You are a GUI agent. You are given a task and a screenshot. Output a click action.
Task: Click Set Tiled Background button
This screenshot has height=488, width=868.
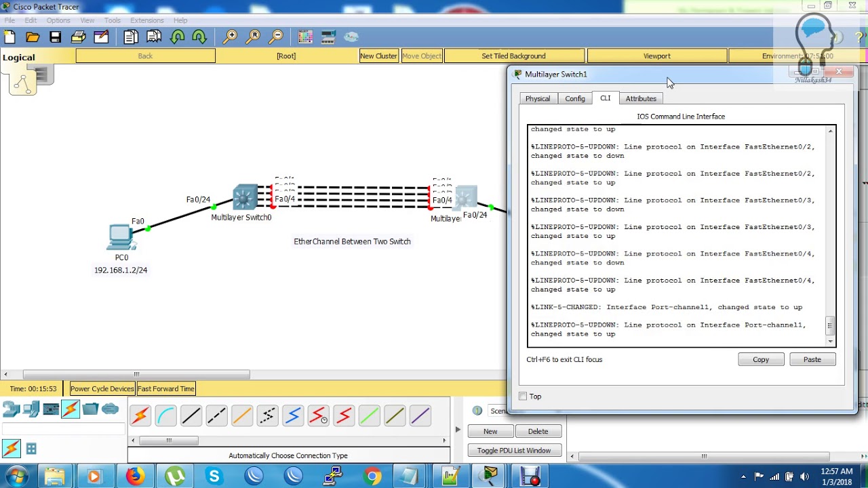[513, 56]
